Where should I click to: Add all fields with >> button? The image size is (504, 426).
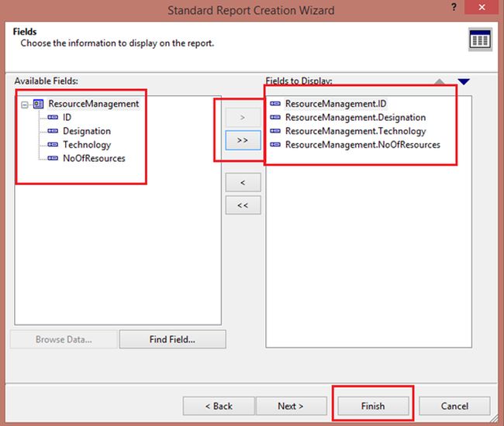point(243,140)
